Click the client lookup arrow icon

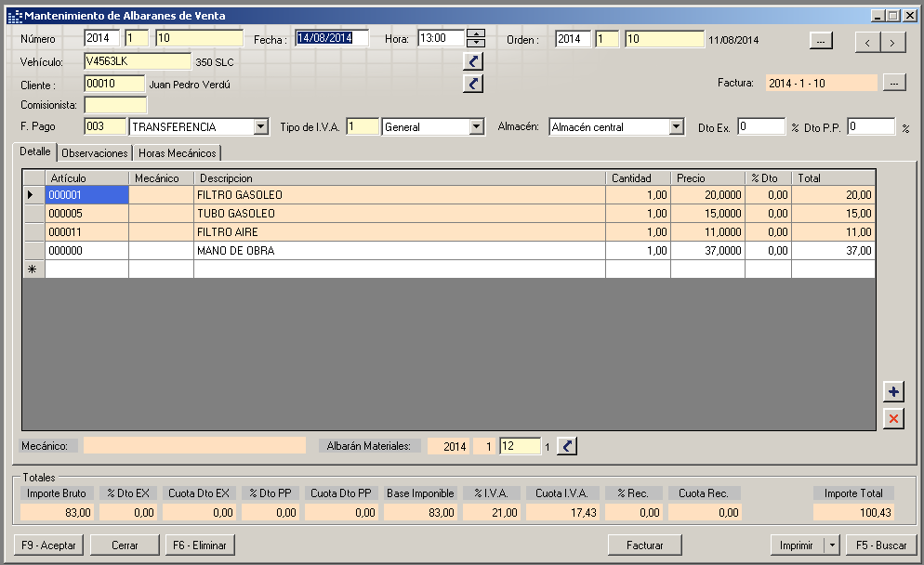coord(473,84)
